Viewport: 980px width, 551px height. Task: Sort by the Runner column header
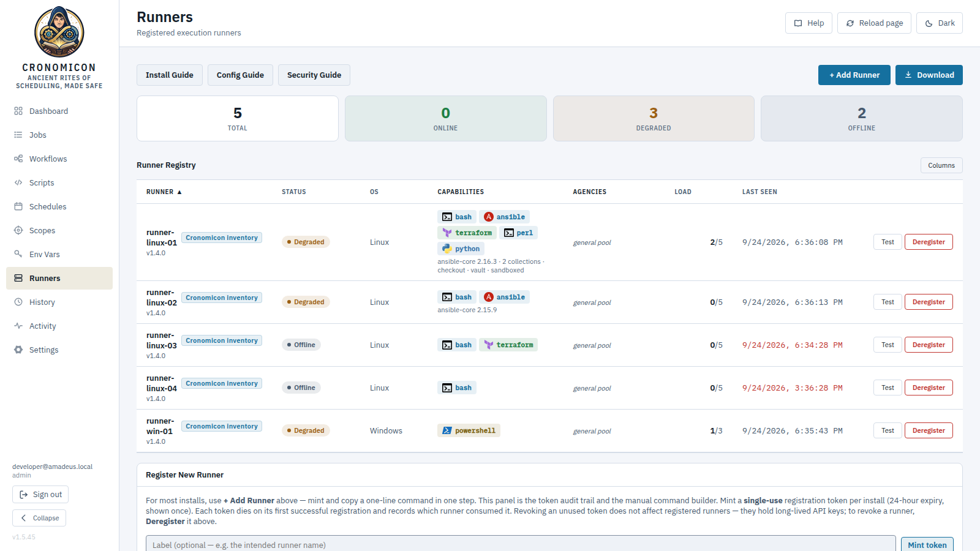(164, 192)
